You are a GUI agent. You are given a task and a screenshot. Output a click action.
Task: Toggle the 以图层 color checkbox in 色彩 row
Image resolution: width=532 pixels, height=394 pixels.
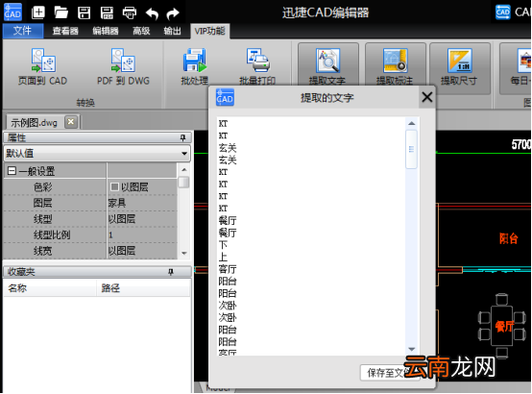tap(114, 186)
